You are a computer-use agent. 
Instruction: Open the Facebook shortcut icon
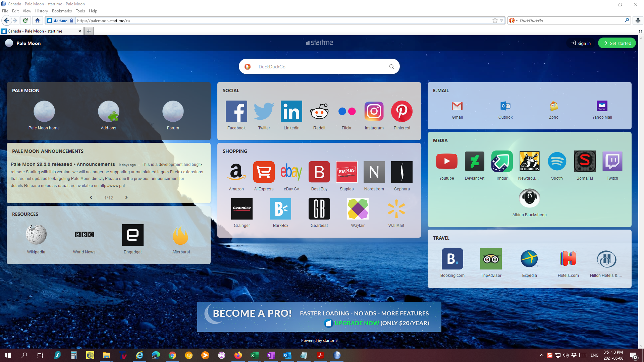click(x=236, y=111)
